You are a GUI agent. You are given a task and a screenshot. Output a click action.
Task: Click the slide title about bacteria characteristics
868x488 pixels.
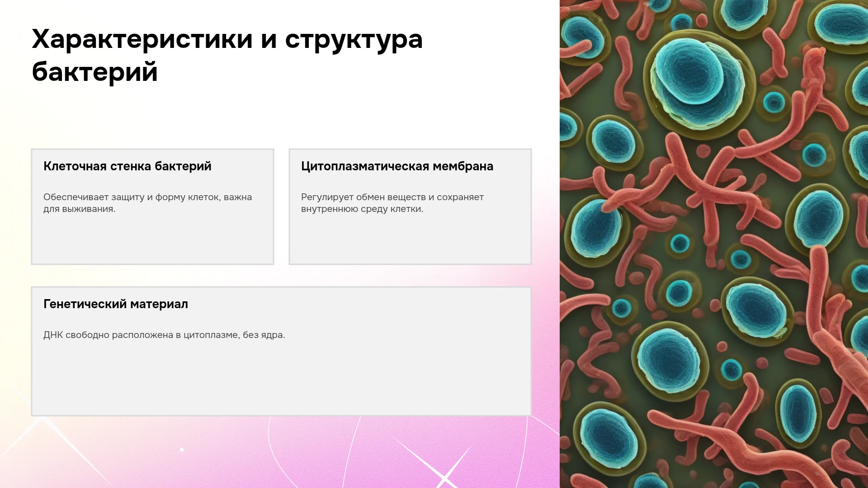pos(227,55)
